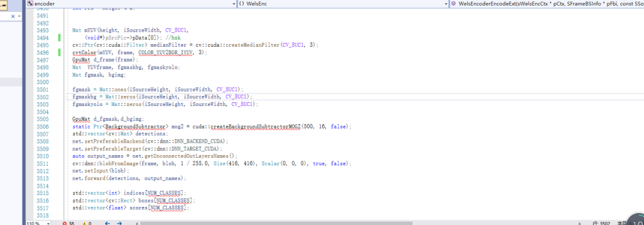Click 'COLOR_YUV2BGR_IYUV' in the code
This screenshot has width=644, height=225.
click(x=166, y=52)
